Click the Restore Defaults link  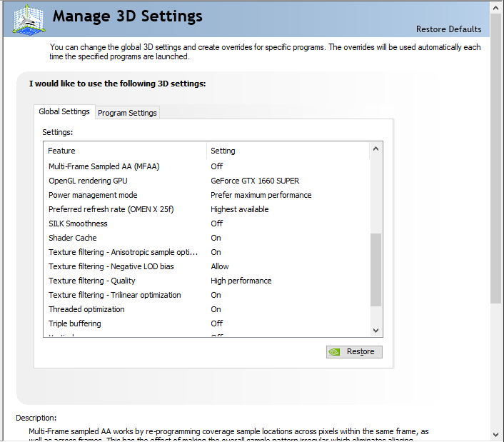[x=449, y=29]
